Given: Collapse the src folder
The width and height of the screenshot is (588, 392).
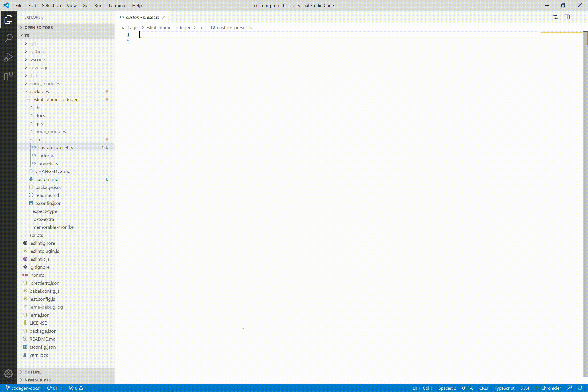Looking at the screenshot, I should [38, 139].
